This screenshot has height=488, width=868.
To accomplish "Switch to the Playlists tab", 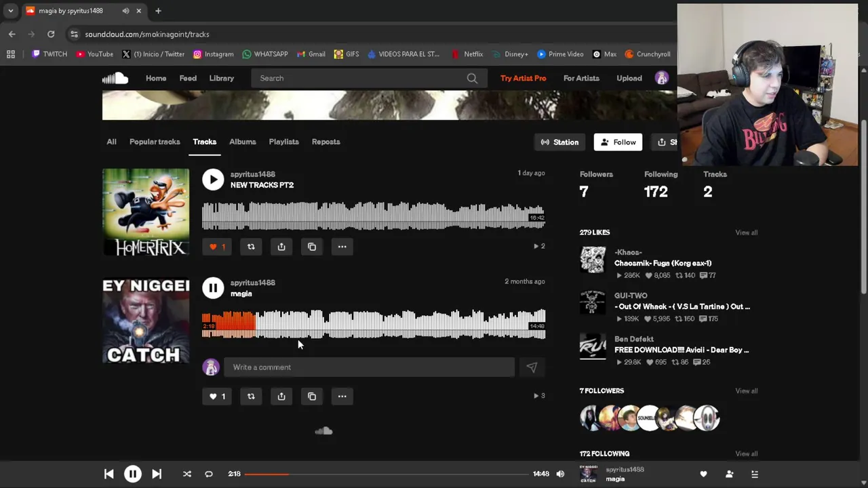I will pyautogui.click(x=283, y=142).
